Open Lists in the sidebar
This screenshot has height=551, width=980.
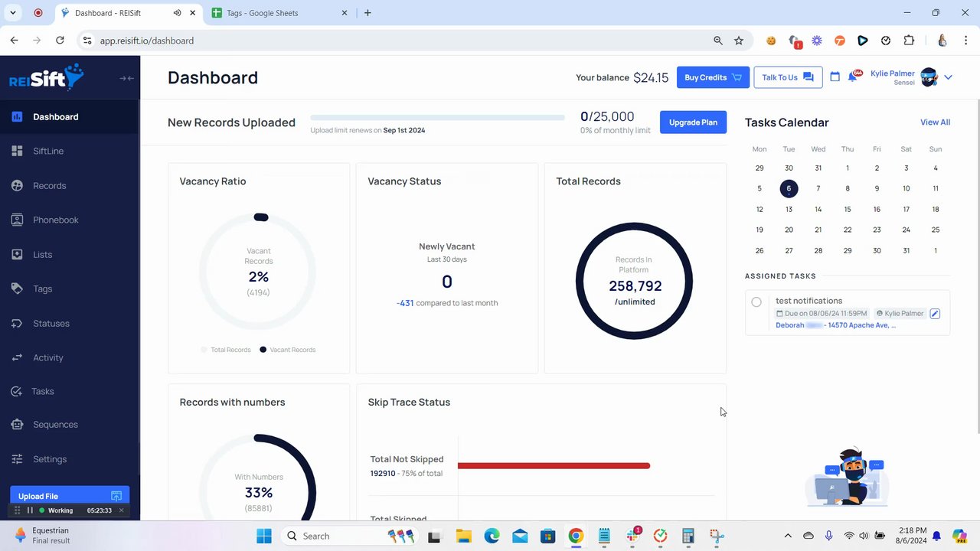point(42,254)
